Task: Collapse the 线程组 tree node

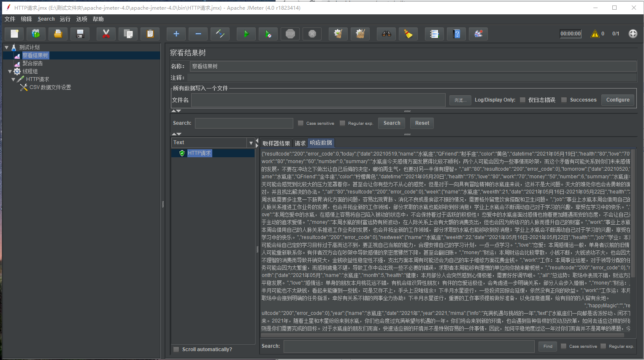Action: pyautogui.click(x=10, y=71)
